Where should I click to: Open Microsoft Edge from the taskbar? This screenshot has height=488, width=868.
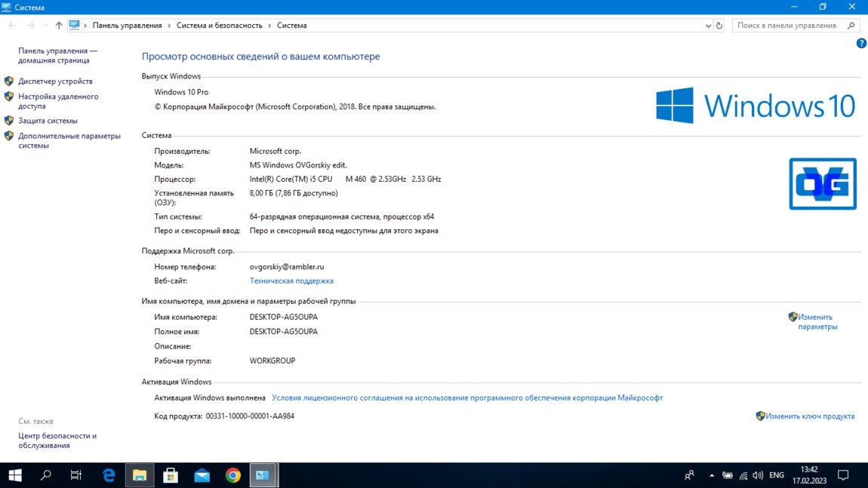pos(109,475)
